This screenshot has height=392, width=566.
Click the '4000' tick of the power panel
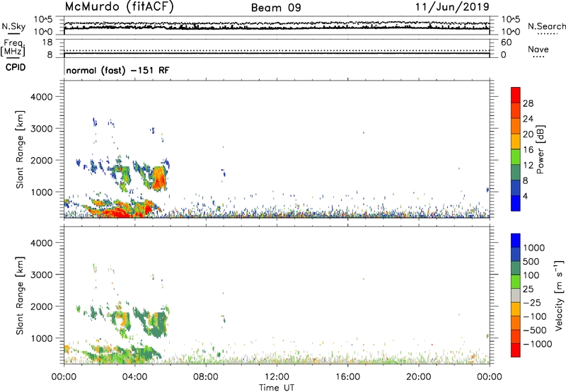tap(42, 97)
